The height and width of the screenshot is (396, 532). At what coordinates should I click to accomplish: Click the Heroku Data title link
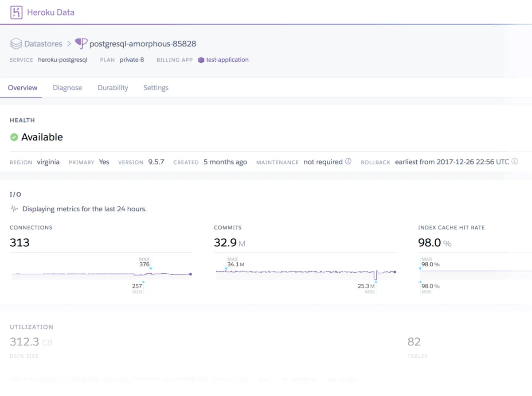coord(51,12)
